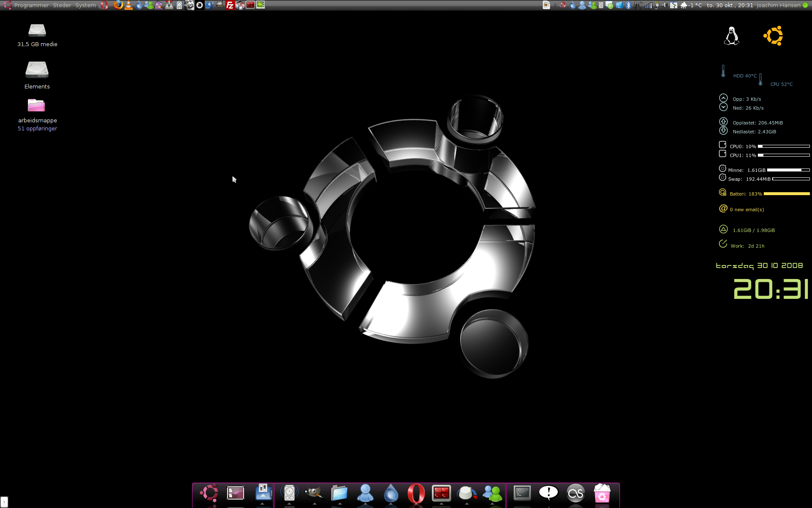This screenshot has height=508, width=812.
Task: Click the '0 new email(s)' text
Action: click(x=747, y=210)
